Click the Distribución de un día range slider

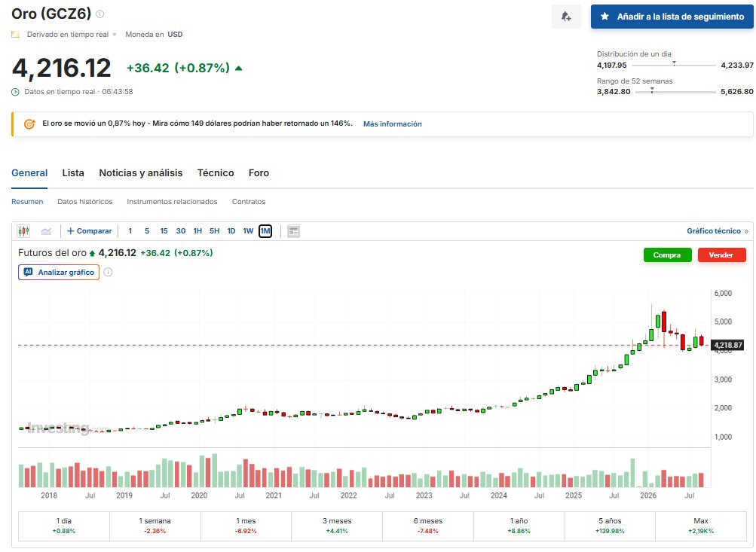tap(674, 65)
